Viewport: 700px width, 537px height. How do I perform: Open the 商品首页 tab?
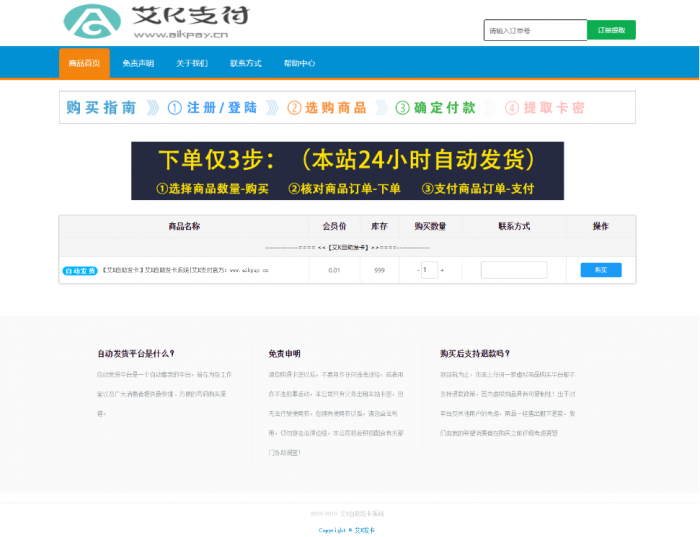[84, 63]
